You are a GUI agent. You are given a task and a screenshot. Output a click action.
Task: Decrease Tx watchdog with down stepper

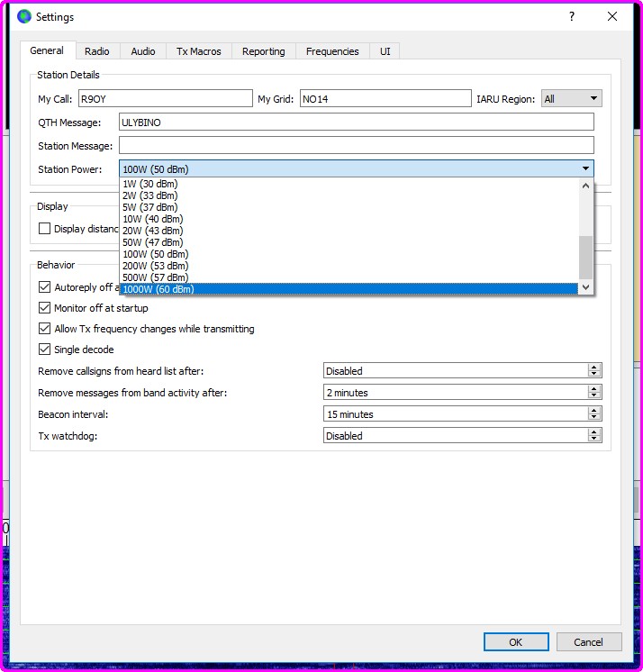coord(593,439)
